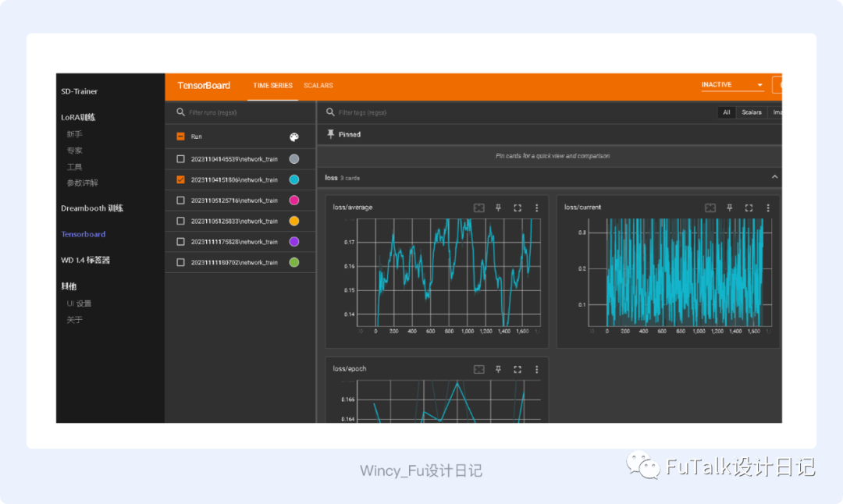Click the TensorBoard logo title
Viewport: 843px width, 504px height.
[204, 86]
